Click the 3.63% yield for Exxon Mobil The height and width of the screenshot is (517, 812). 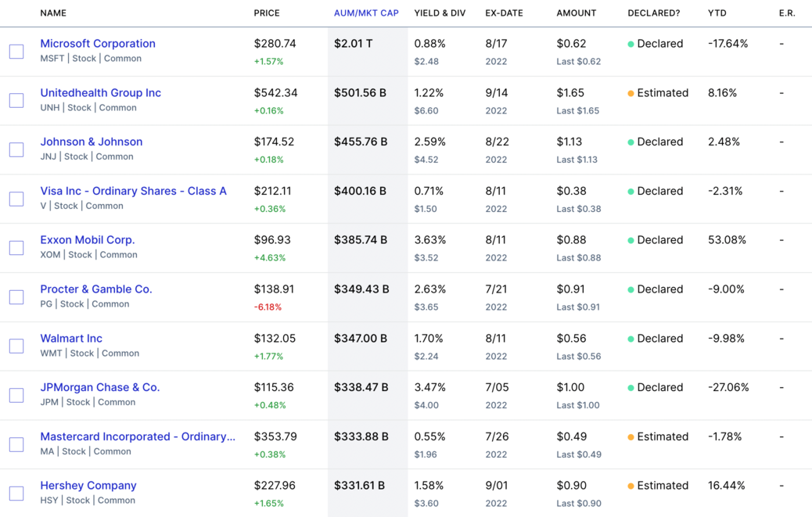(429, 240)
